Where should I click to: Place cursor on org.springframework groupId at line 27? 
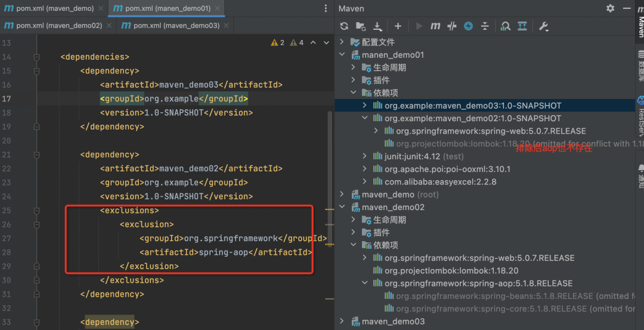[231, 238]
